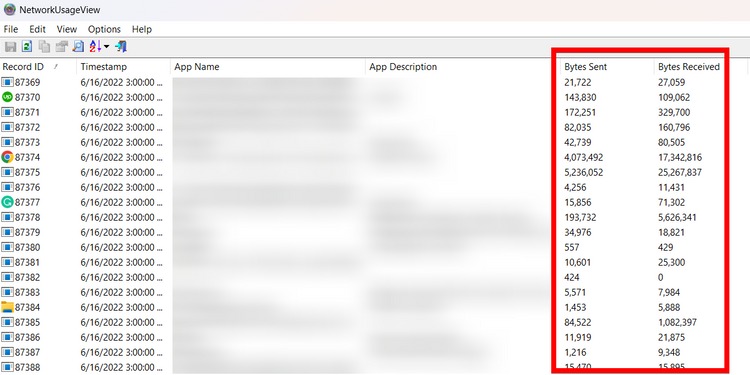Screen dimensions: 750x375
Task: Click the Copy Selected Items toolbar icon
Action: point(44,47)
